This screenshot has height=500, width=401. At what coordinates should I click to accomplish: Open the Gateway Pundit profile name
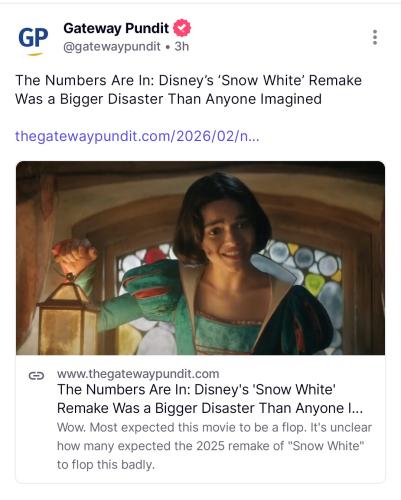click(x=116, y=28)
